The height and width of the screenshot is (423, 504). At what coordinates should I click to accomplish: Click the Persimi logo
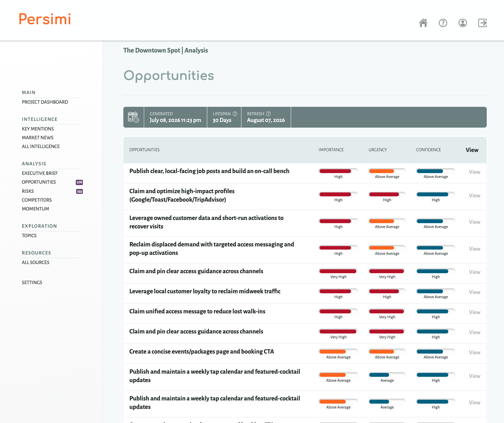[45, 19]
